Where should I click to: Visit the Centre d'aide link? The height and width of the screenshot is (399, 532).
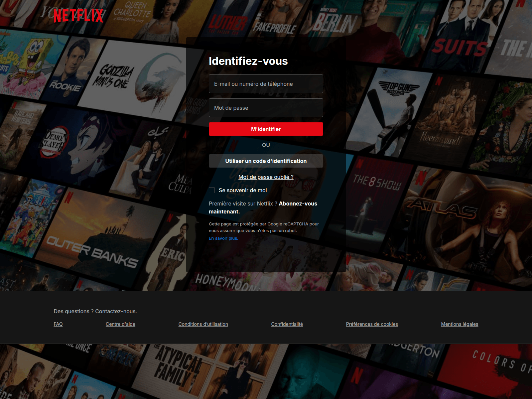point(120,324)
